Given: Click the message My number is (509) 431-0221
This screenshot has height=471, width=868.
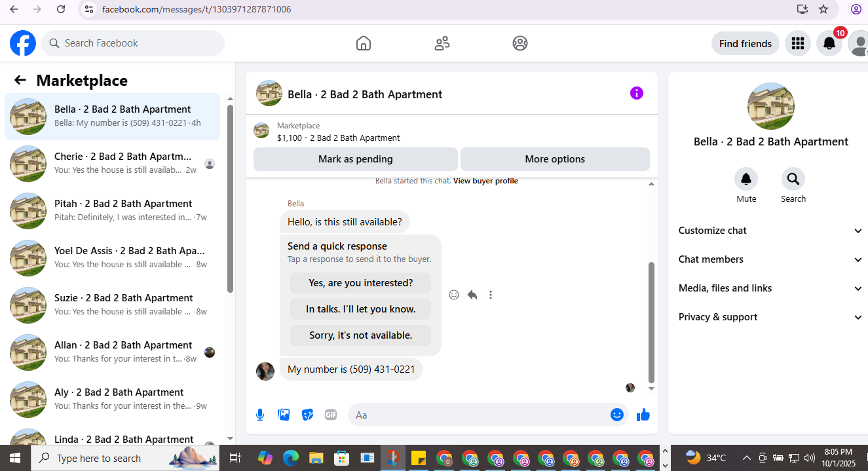Looking at the screenshot, I should (351, 369).
